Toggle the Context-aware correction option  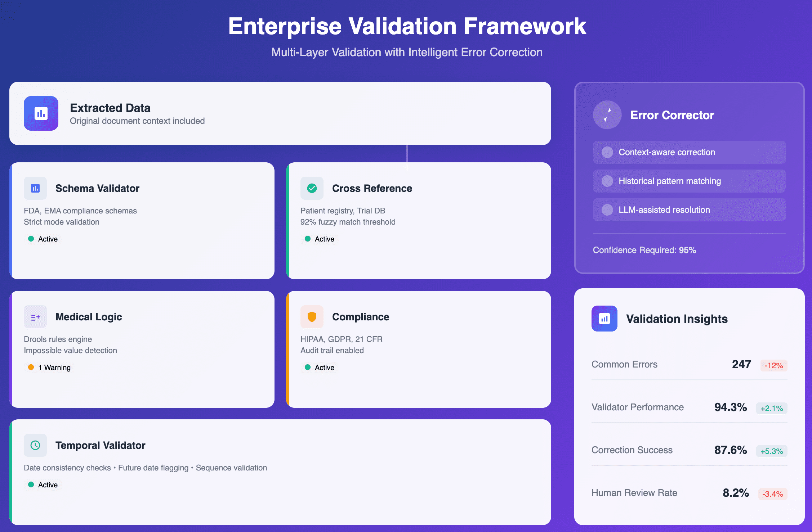(x=607, y=152)
